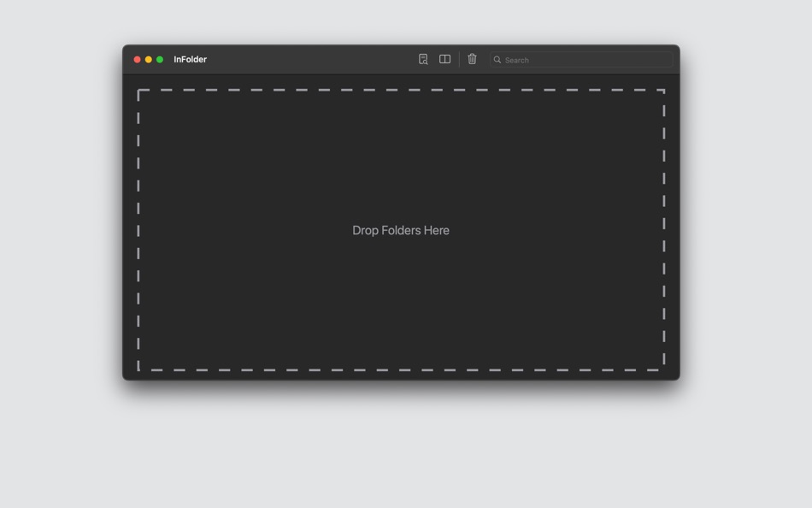Click the dashed drop zone border
Screen dimensions: 812x508
(401, 89)
